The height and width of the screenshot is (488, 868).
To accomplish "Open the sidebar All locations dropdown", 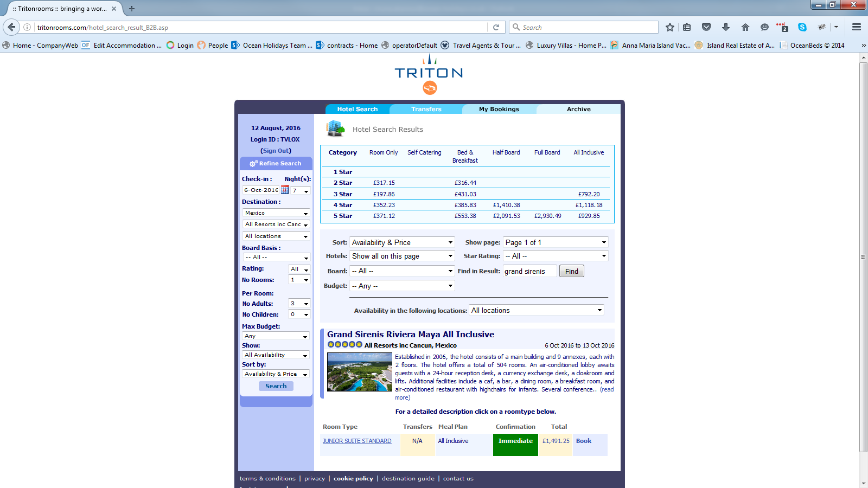I will coord(276,236).
